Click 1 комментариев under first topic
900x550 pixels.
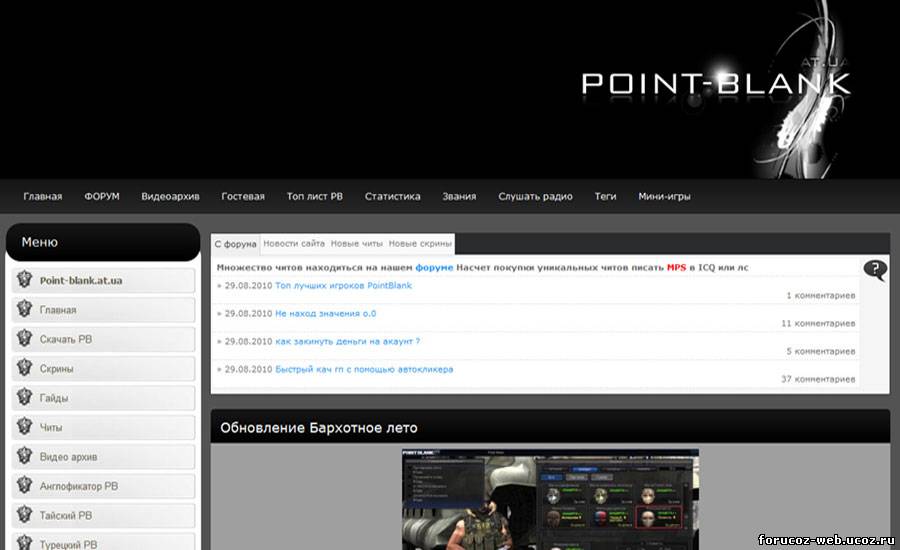(820, 295)
